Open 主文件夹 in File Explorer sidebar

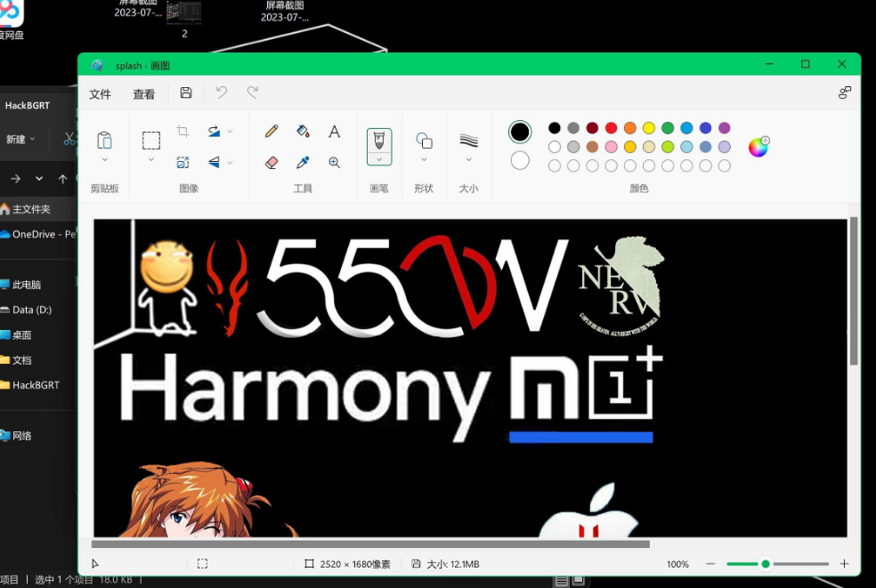coord(31,209)
